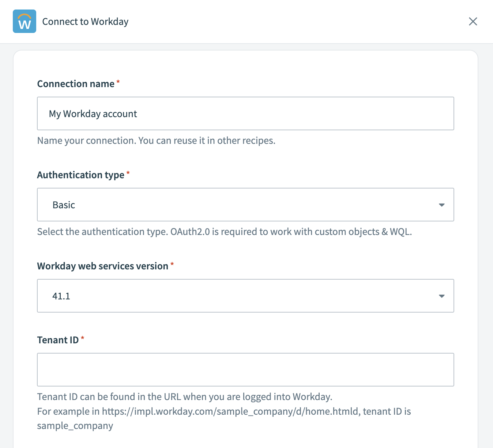Click inside the empty Tenant ID field
The width and height of the screenshot is (493, 448).
(245, 370)
